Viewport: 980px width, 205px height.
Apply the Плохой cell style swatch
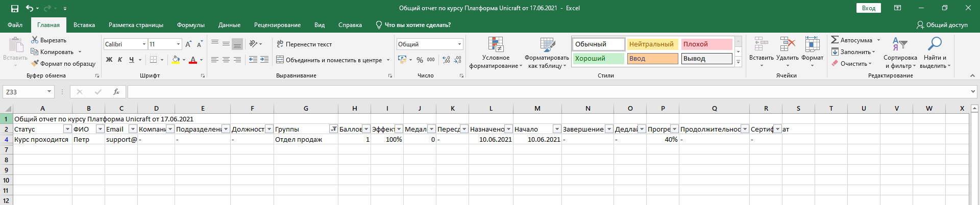click(706, 44)
